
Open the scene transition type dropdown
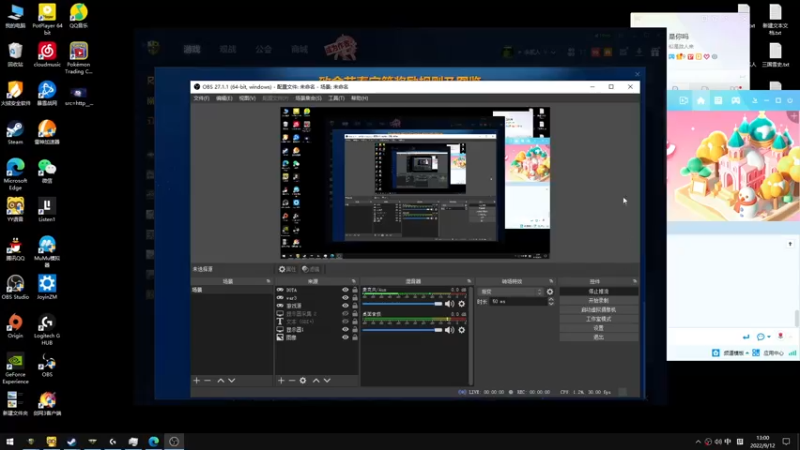511,292
